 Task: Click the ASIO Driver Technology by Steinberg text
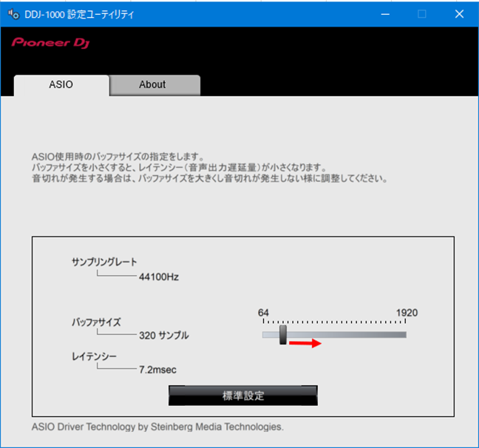(157, 427)
